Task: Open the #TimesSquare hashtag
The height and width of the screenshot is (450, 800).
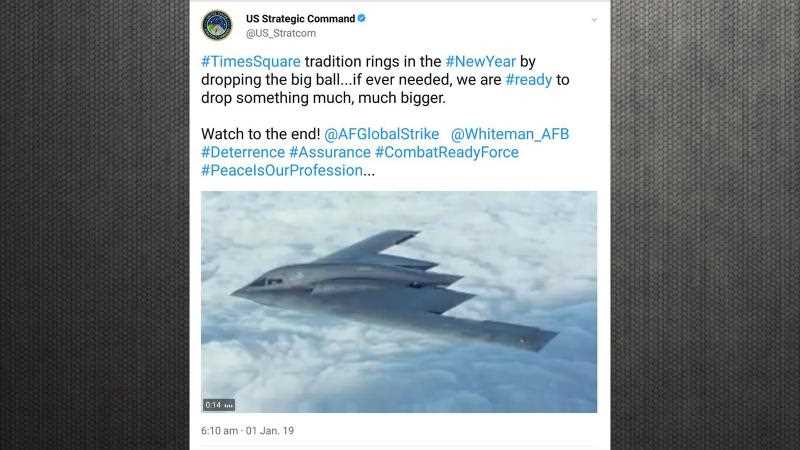Action: [251, 62]
